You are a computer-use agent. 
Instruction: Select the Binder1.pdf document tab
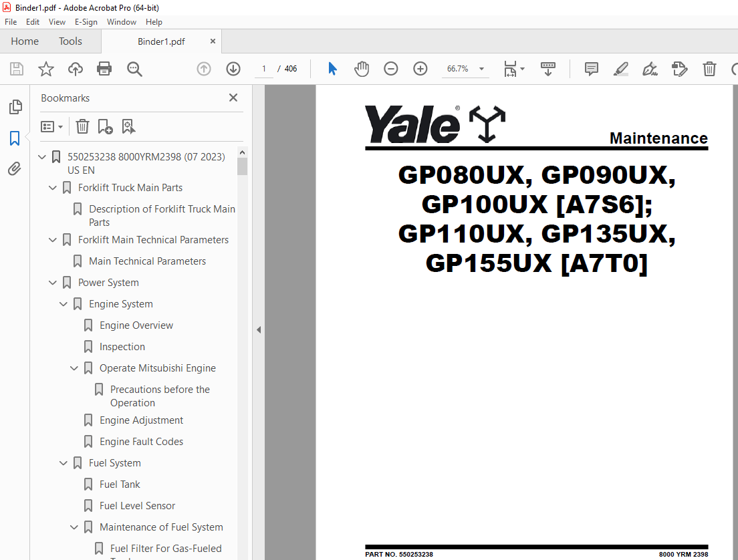[x=161, y=41]
